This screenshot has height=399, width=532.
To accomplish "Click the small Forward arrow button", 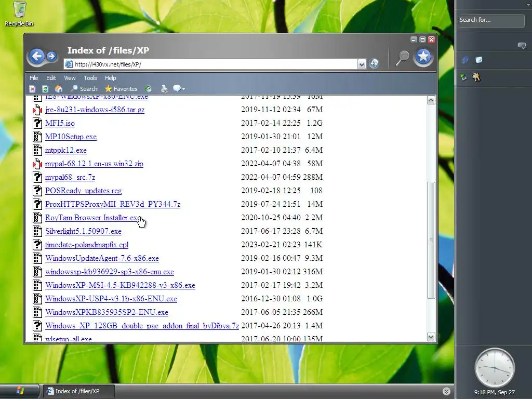I will (x=51, y=56).
